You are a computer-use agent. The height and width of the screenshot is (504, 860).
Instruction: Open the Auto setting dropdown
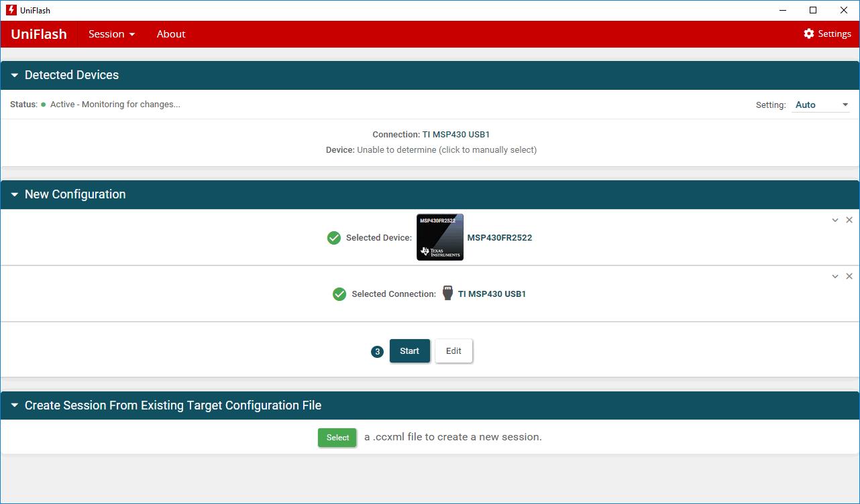[821, 105]
